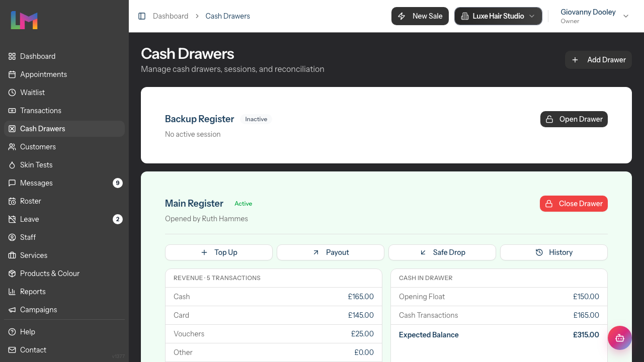
Task: Click Safe Drop button
Action: tap(442, 252)
